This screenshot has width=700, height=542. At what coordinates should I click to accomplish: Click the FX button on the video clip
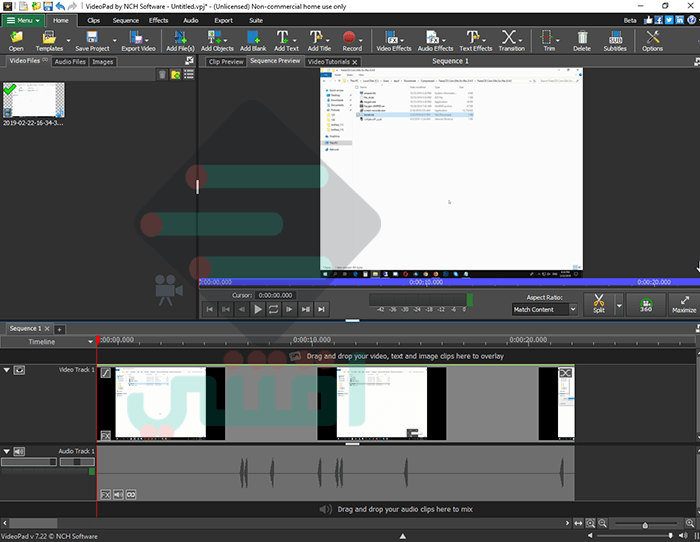point(105,435)
